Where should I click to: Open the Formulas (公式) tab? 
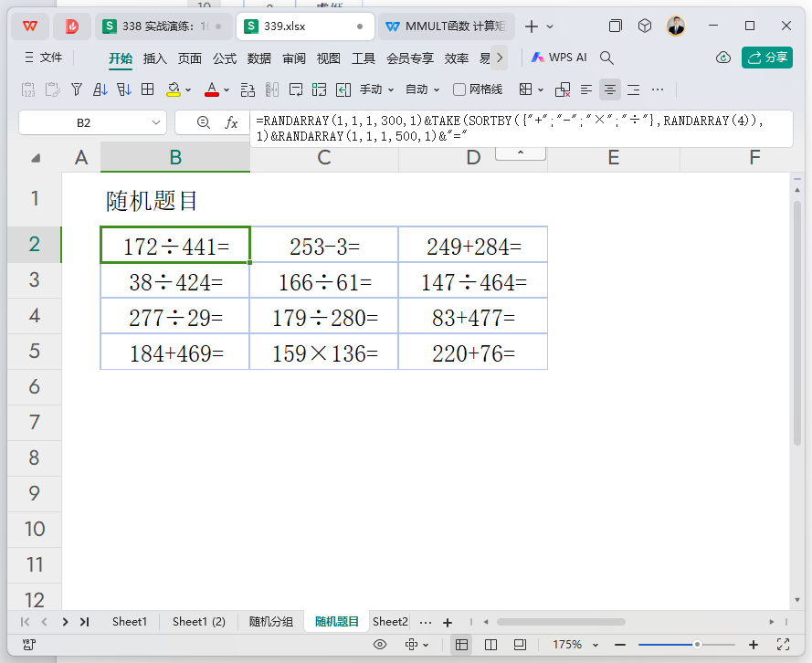coord(225,58)
